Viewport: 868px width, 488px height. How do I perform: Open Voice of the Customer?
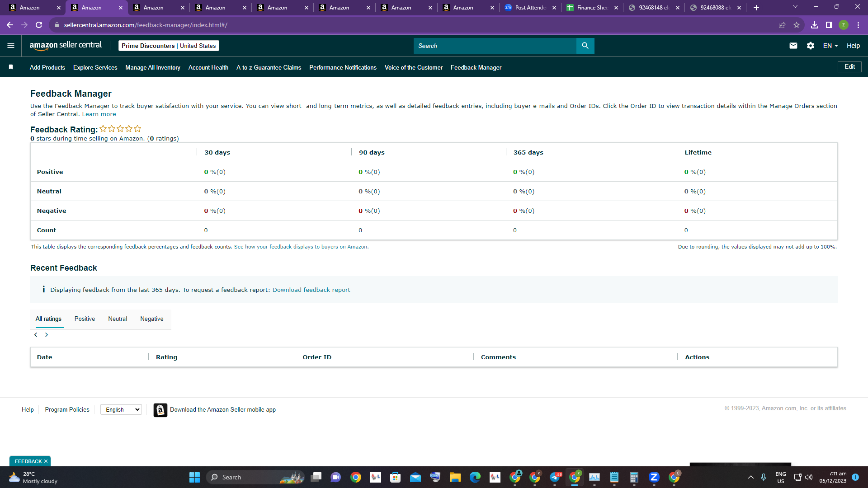point(414,67)
